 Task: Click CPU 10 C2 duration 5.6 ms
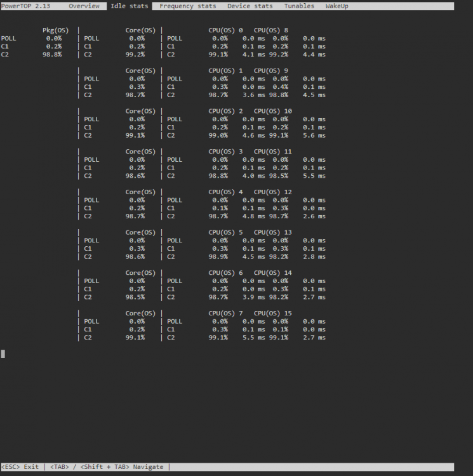(x=314, y=135)
